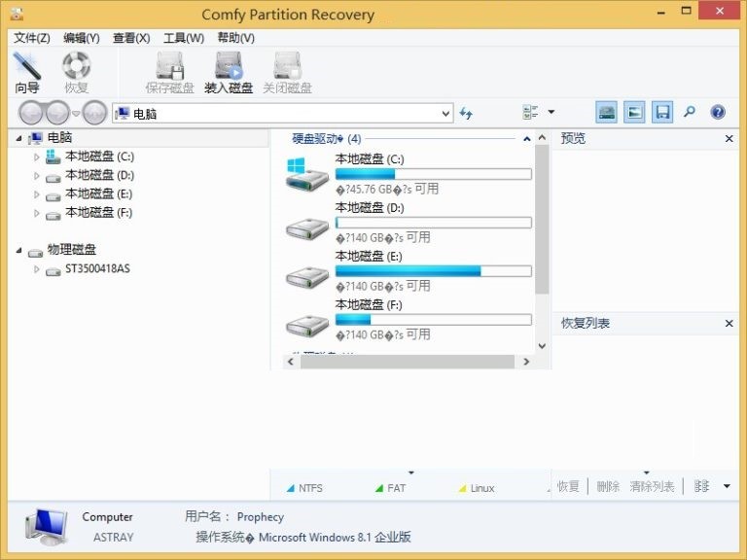
Task: Open the view mode dropdown arrow
Action: click(x=551, y=113)
